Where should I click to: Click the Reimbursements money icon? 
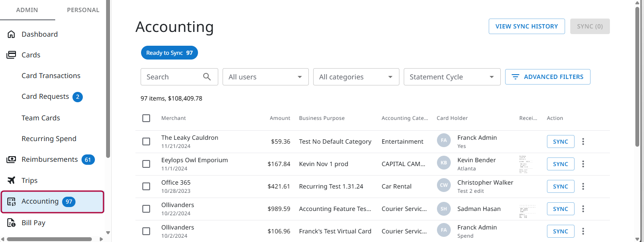12,160
